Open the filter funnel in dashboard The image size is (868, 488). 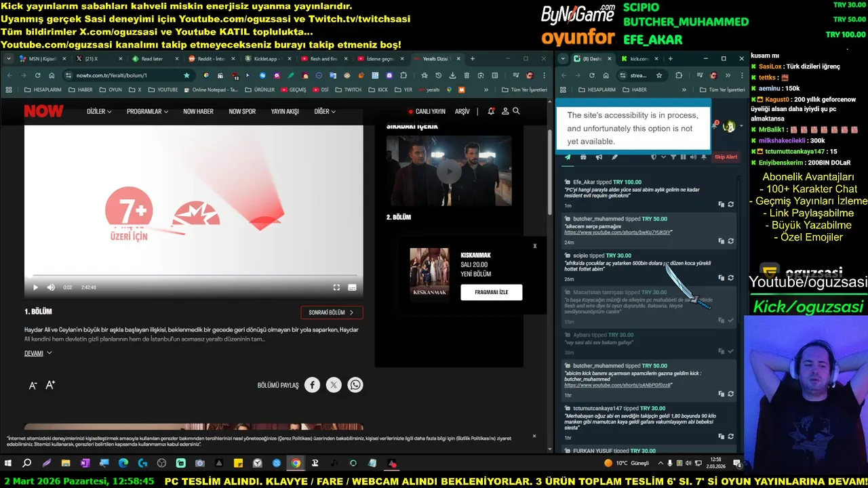(x=673, y=157)
